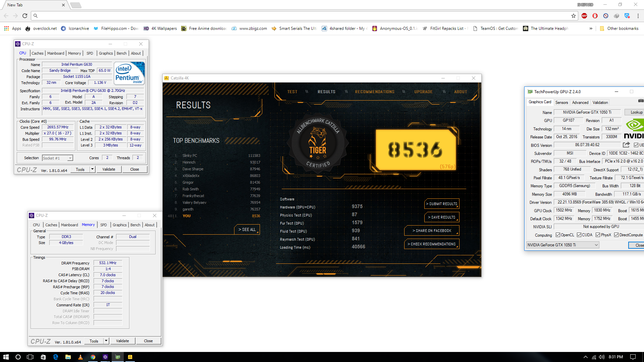
Task: Open Graphics tab in bottom CPU-Z window
Action: (119, 225)
